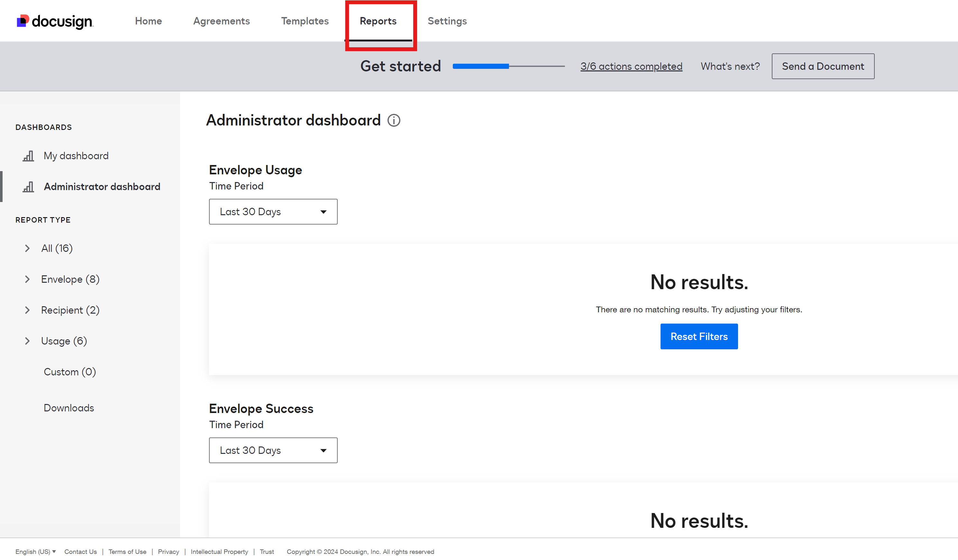Open the English (US) language selector
The height and width of the screenshot is (560, 958).
coord(35,552)
